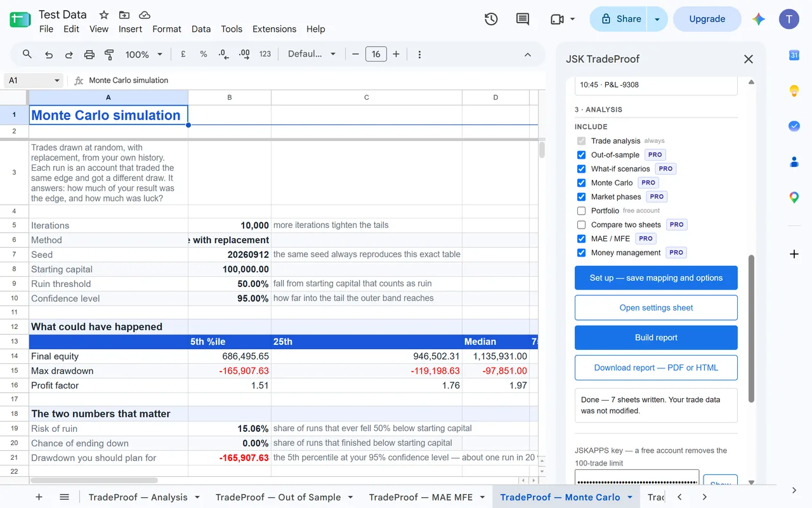Click the video call camera icon
812x508 pixels.
click(x=558, y=19)
